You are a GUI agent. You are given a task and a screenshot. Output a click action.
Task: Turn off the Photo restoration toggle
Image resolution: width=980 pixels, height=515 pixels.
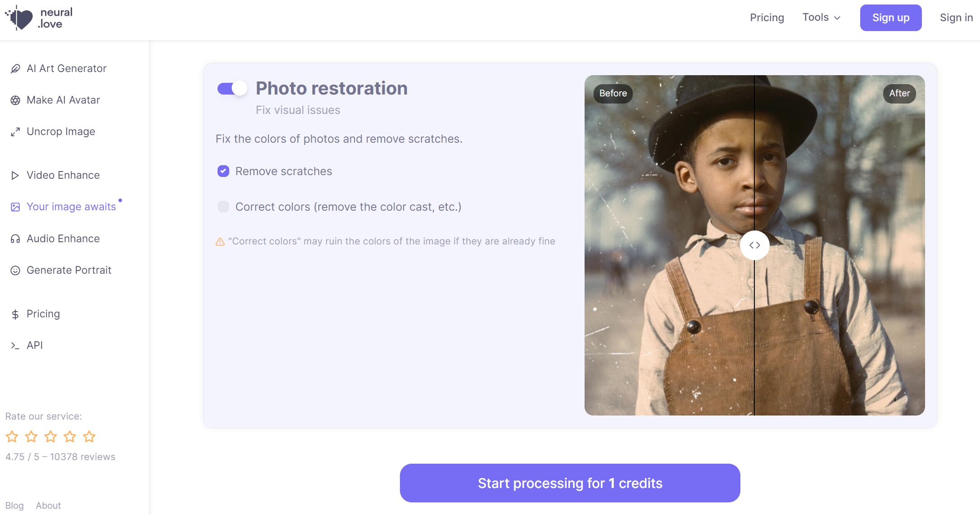point(232,88)
